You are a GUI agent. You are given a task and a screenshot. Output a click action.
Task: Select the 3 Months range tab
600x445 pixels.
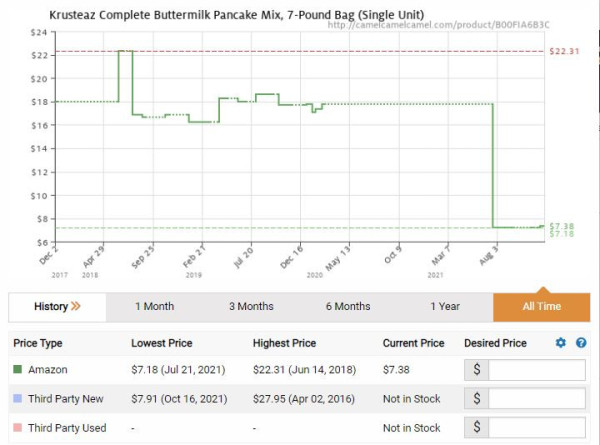(x=251, y=306)
